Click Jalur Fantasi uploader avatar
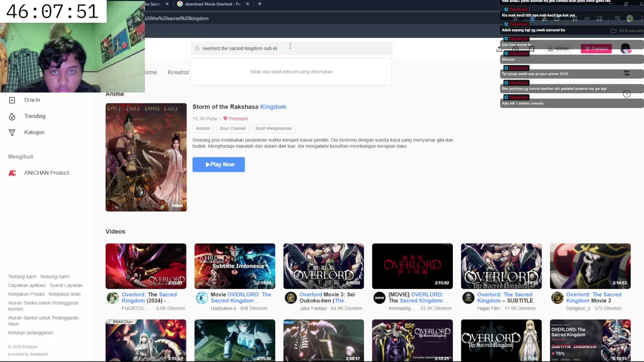644x362 pixels. (290, 298)
